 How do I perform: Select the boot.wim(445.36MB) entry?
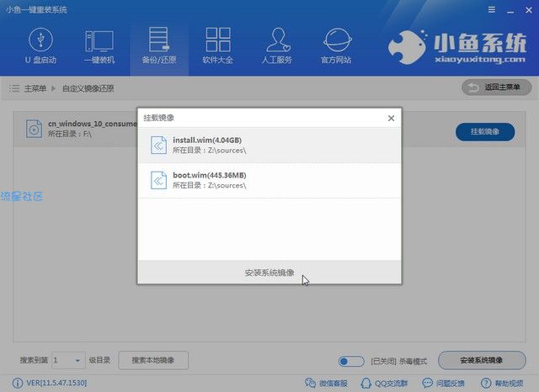click(x=269, y=180)
